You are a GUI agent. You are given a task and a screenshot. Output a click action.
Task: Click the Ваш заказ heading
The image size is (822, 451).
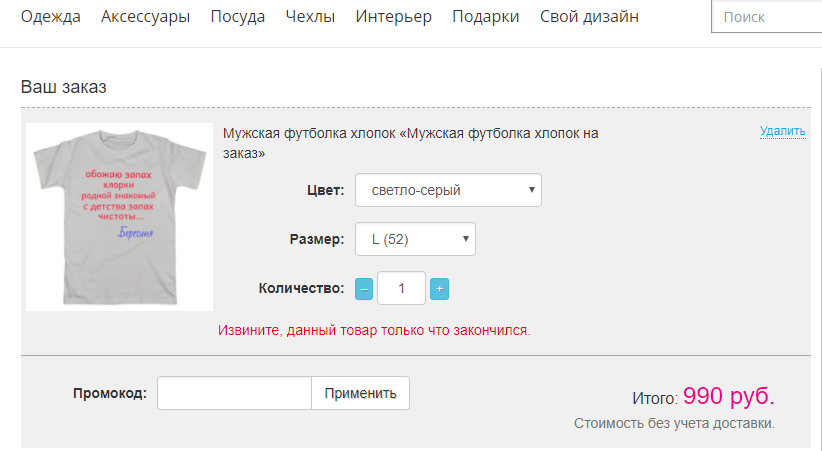pos(64,87)
